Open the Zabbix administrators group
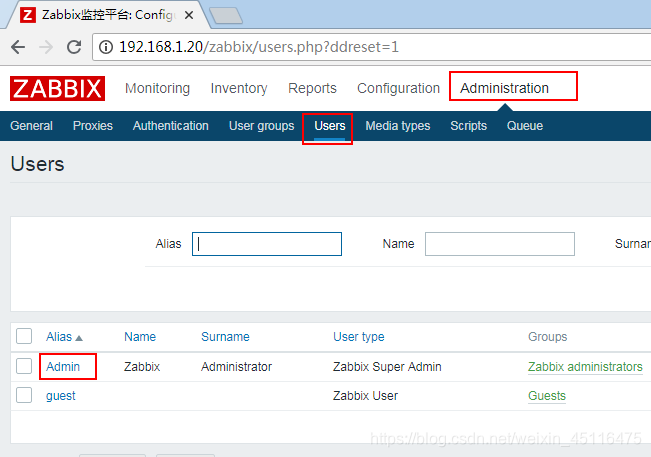This screenshot has height=457, width=651. coord(585,367)
